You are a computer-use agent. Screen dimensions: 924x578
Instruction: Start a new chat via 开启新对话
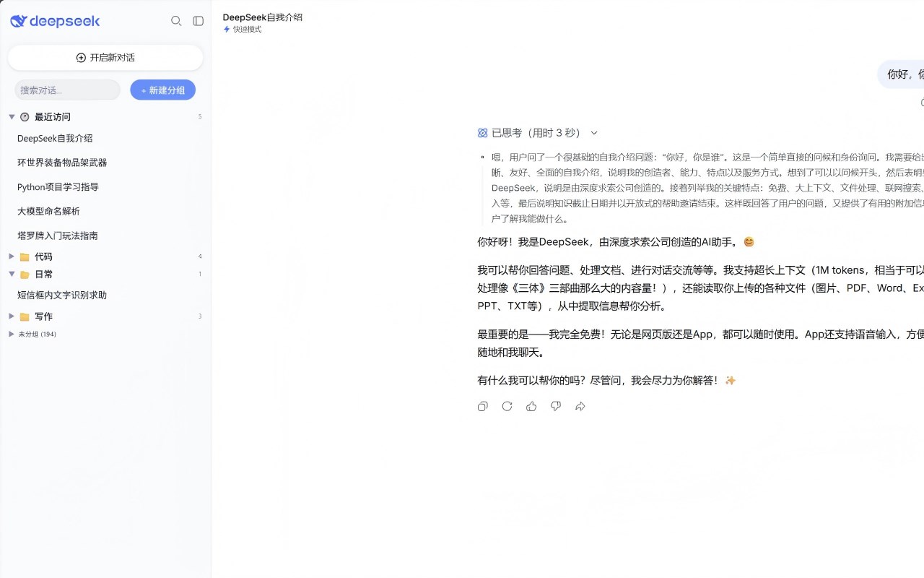click(105, 58)
